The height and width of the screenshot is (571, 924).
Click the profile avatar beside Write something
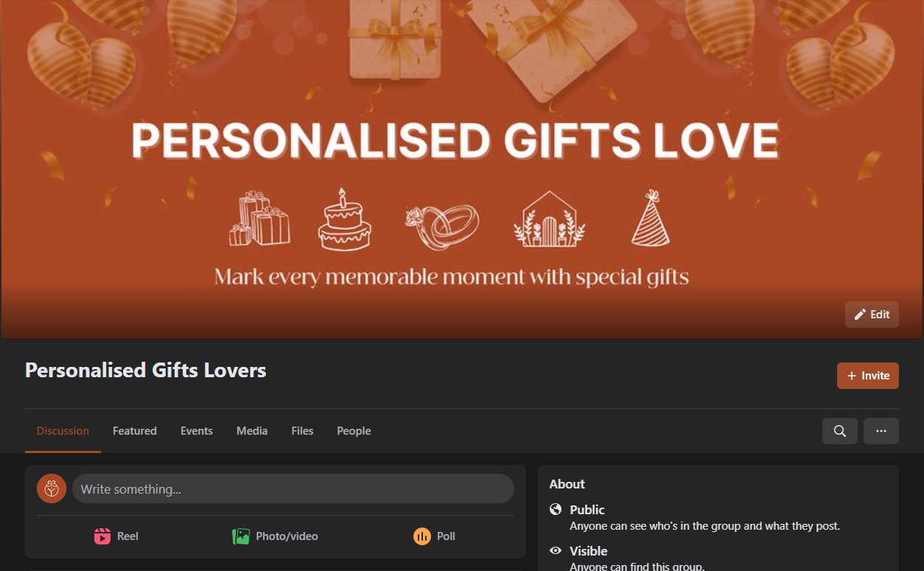click(x=52, y=488)
